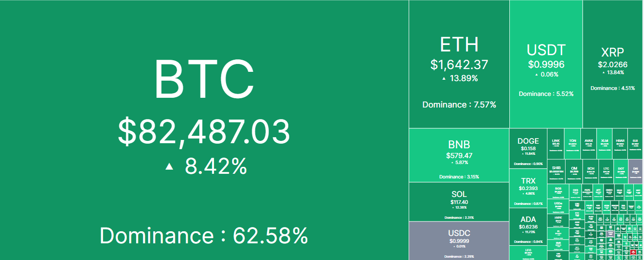Click the gray USDC tile
This screenshot has width=644, height=260.
pos(459,241)
